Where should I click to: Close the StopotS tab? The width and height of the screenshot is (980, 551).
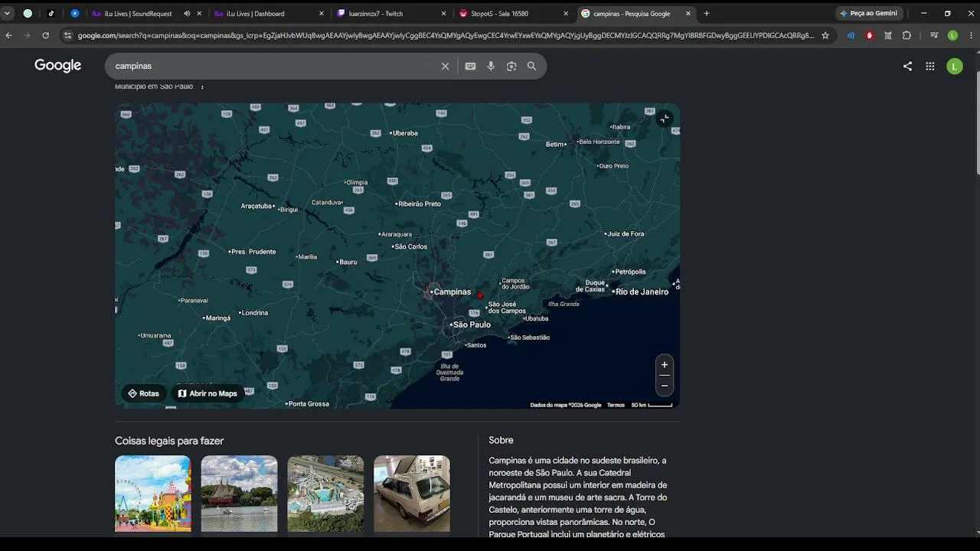tap(567, 13)
